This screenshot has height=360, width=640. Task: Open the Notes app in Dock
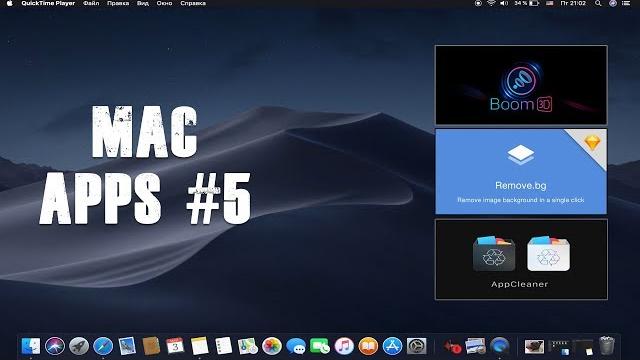point(199,346)
